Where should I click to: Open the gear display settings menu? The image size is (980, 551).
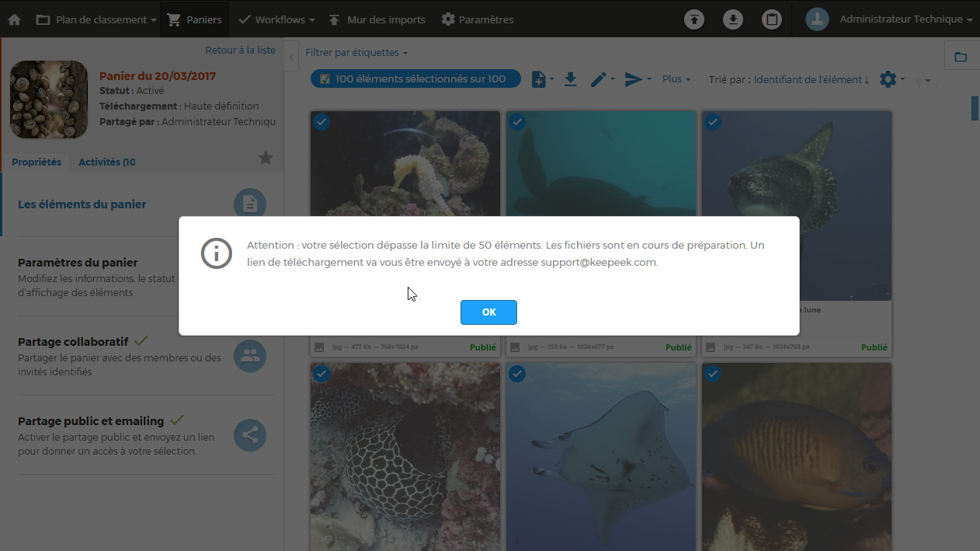pos(891,78)
